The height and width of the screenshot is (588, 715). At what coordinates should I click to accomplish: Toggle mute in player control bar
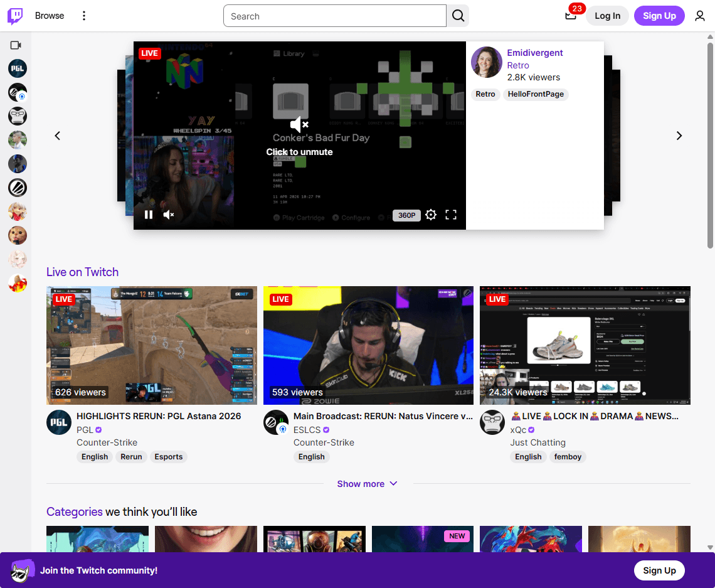pyautogui.click(x=168, y=215)
